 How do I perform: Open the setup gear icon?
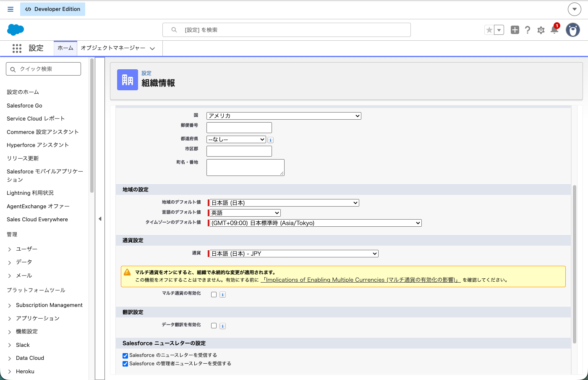[541, 30]
